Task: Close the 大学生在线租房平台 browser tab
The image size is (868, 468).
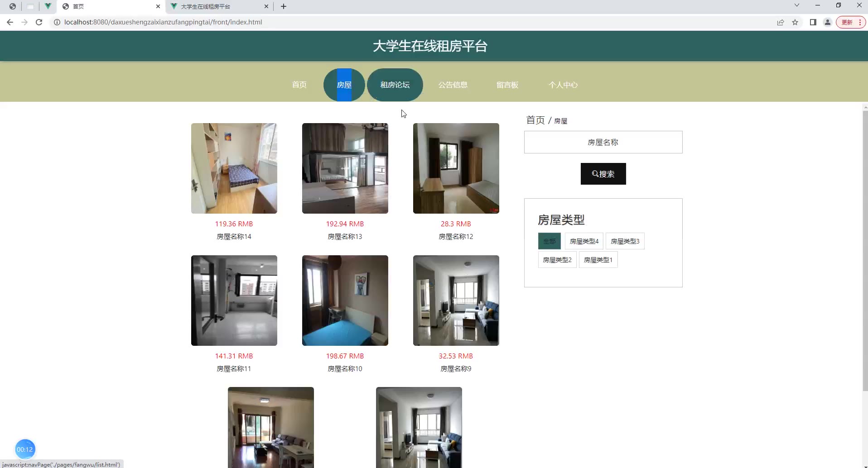Action: click(266, 6)
